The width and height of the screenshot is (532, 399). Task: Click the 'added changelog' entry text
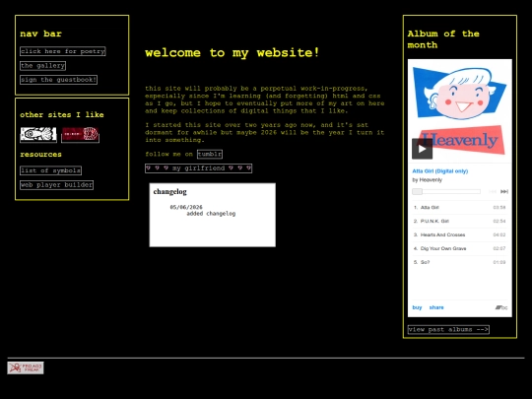pos(211,214)
